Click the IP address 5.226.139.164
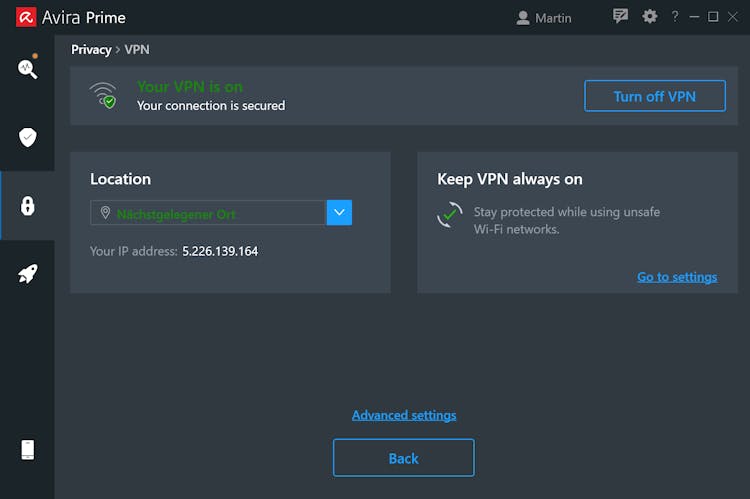Image resolution: width=750 pixels, height=499 pixels. pyautogui.click(x=220, y=251)
